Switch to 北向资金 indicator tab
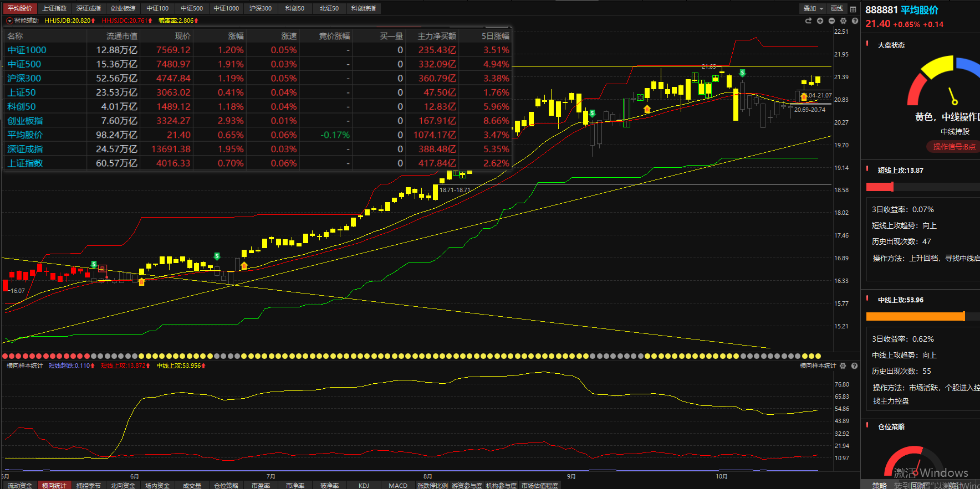Image resolution: width=980 pixels, height=489 pixels. 122,485
